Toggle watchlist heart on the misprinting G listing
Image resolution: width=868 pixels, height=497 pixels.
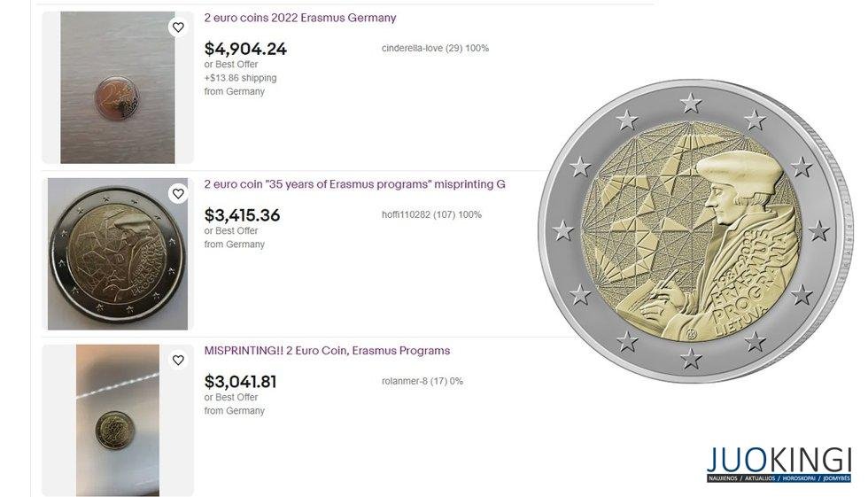(178, 194)
